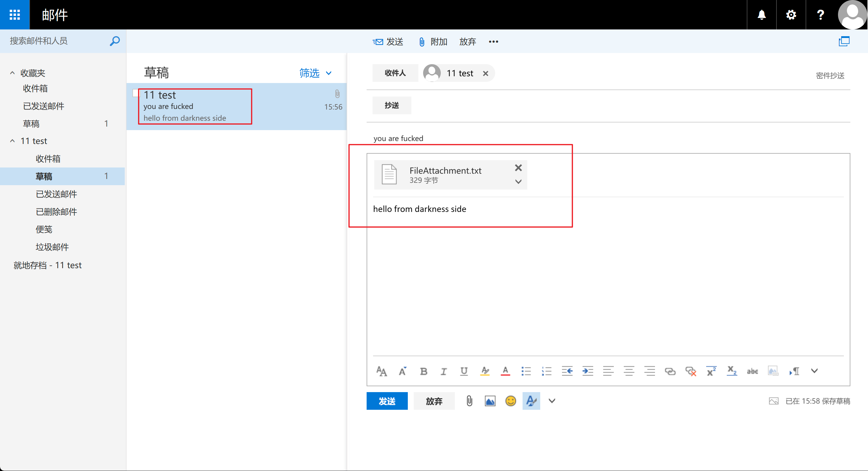
Task: Click the insert hyperlink icon
Action: pos(670,371)
